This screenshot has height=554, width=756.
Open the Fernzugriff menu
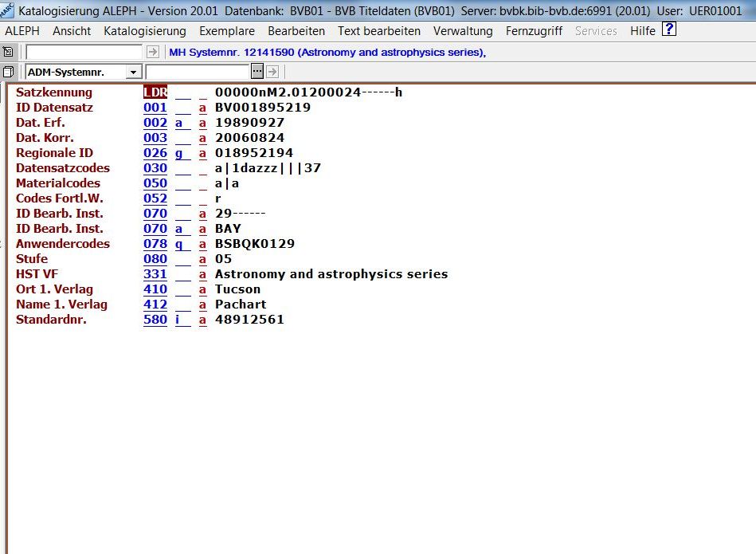click(534, 31)
